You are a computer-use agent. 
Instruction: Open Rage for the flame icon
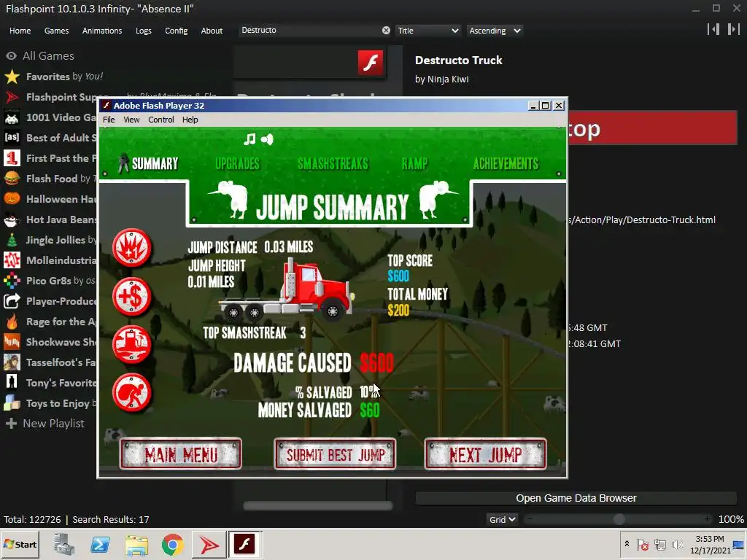[x=12, y=322]
